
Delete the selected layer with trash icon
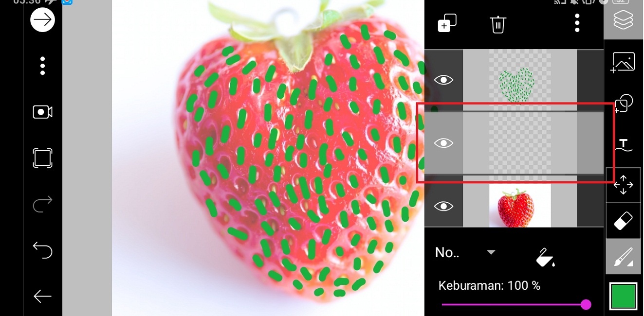[498, 24]
